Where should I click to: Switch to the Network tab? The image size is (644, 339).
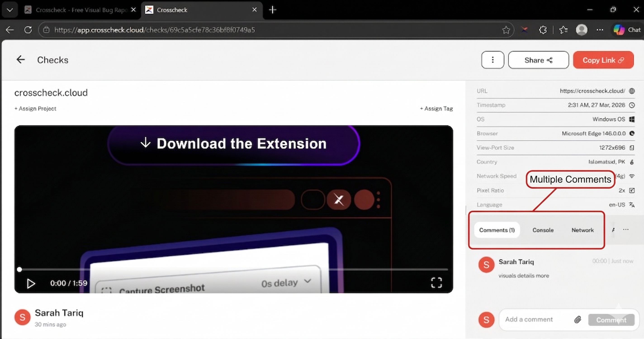pyautogui.click(x=582, y=230)
